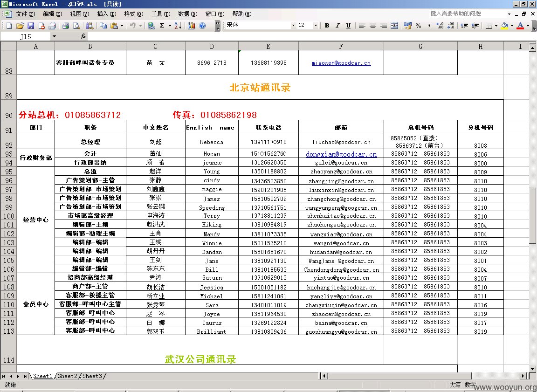
Task: Save the workbook with the floppy icon
Action: tap(31, 26)
